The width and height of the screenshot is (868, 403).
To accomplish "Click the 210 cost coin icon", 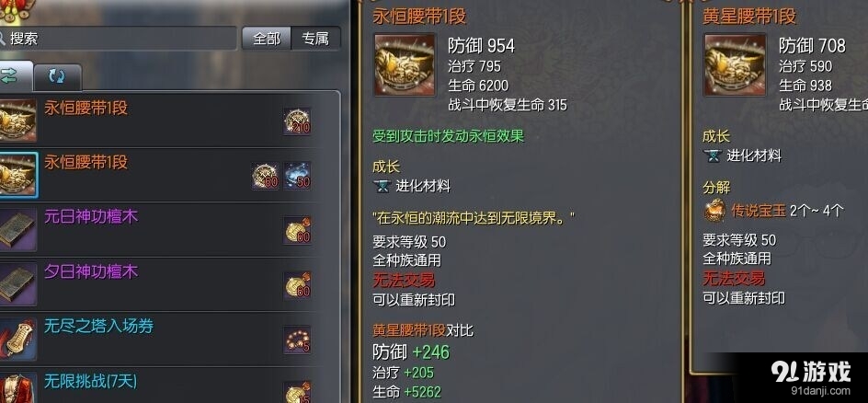I will coord(298,121).
